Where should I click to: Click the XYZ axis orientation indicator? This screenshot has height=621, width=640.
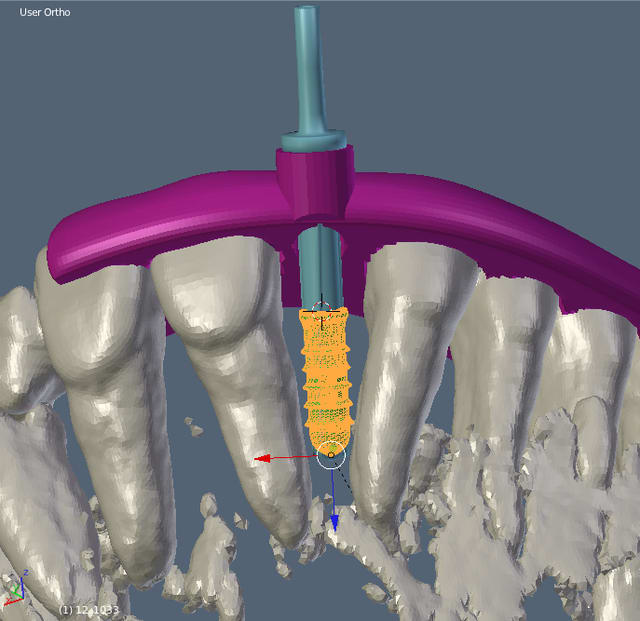(x=15, y=590)
